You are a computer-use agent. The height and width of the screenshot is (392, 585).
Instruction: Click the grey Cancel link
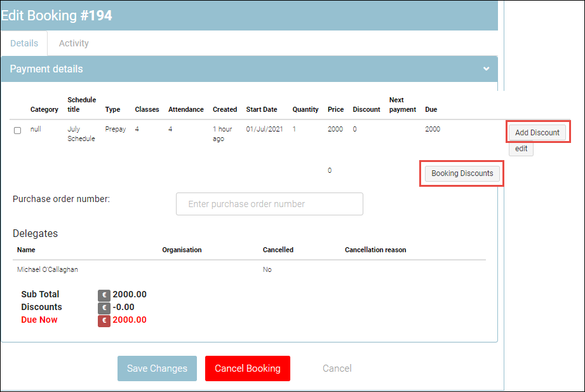tap(337, 368)
